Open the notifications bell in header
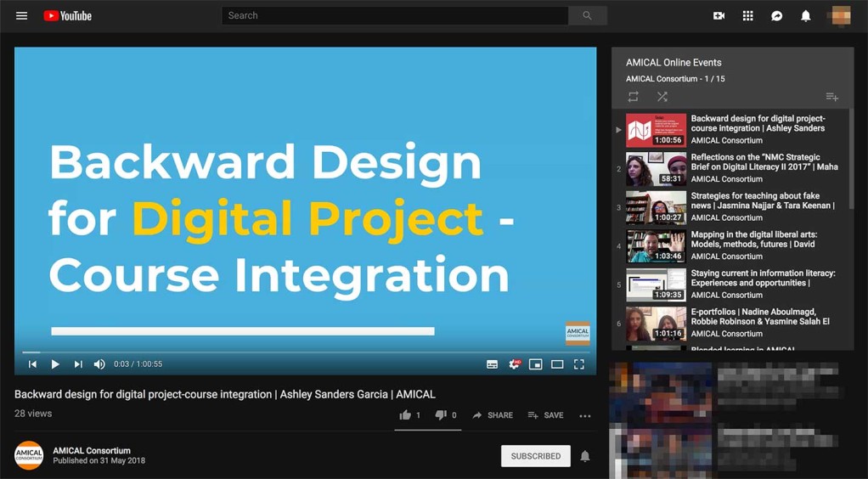 coord(805,15)
